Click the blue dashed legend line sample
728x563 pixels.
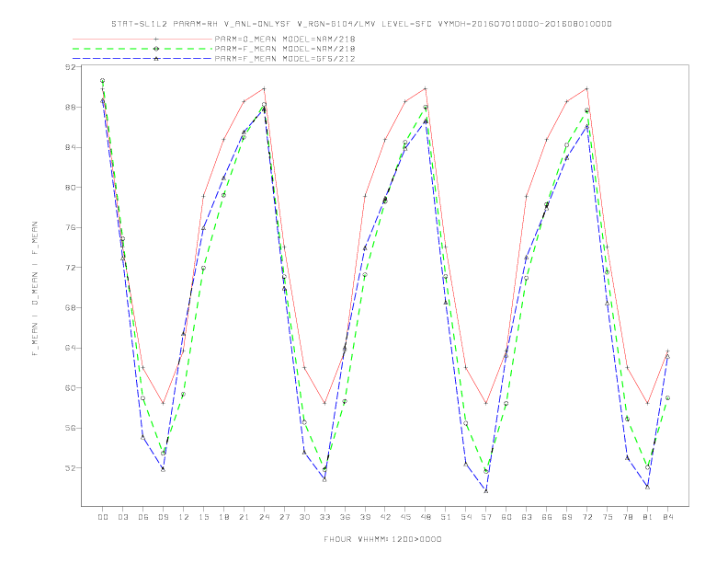[142, 59]
